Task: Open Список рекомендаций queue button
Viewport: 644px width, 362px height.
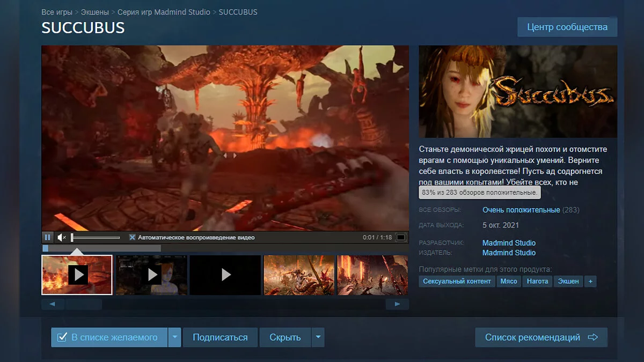Action: point(540,337)
